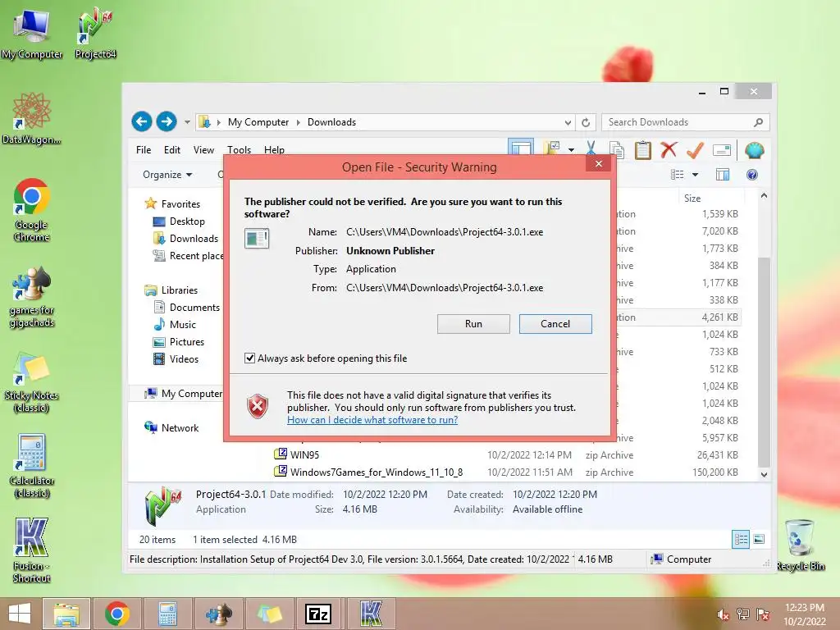Toggle the preview pane icon
The width and height of the screenshot is (840, 630).
(723, 175)
